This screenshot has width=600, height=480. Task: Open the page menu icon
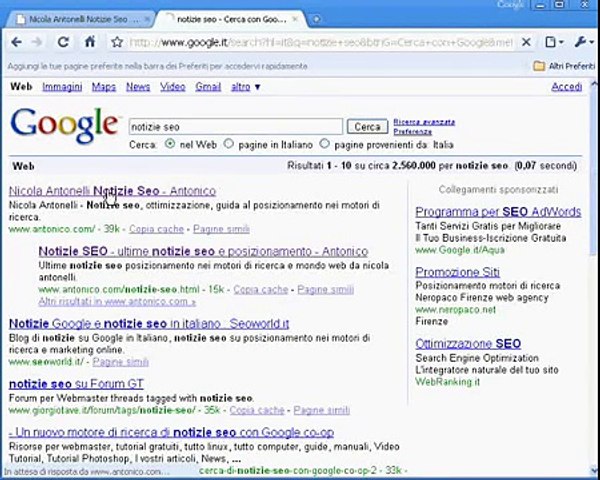tap(553, 42)
